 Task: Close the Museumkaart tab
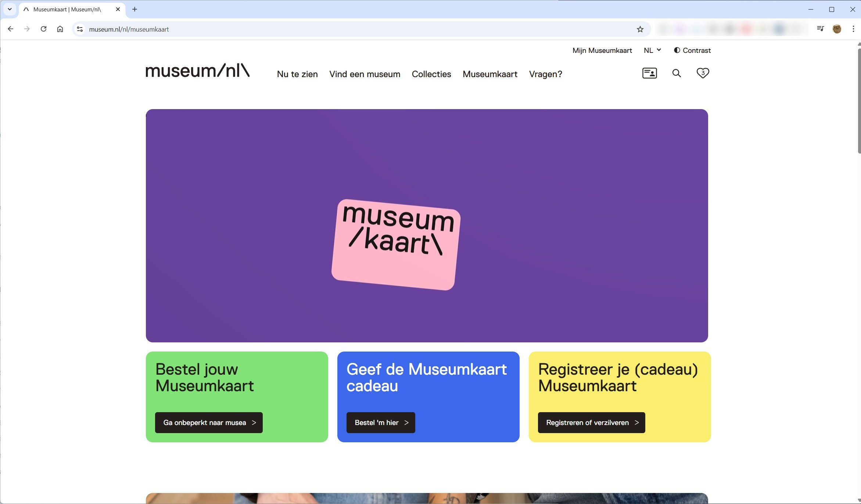coord(118,9)
